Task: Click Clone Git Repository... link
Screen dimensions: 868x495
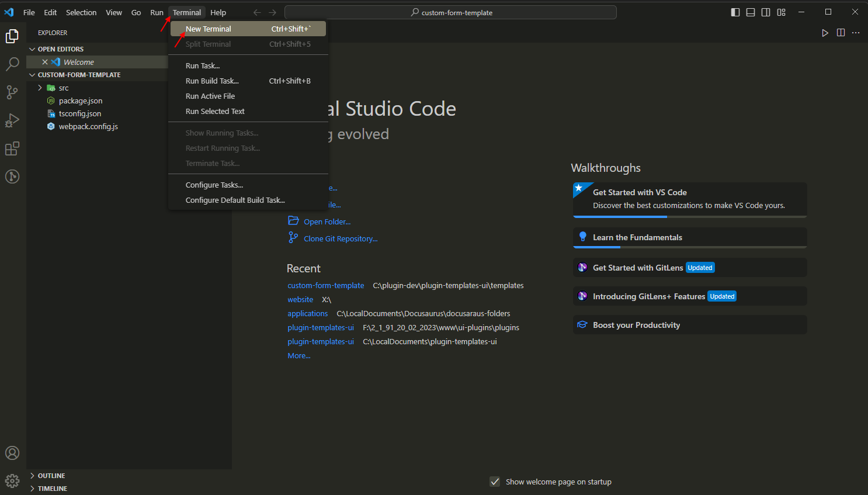Action: point(341,238)
